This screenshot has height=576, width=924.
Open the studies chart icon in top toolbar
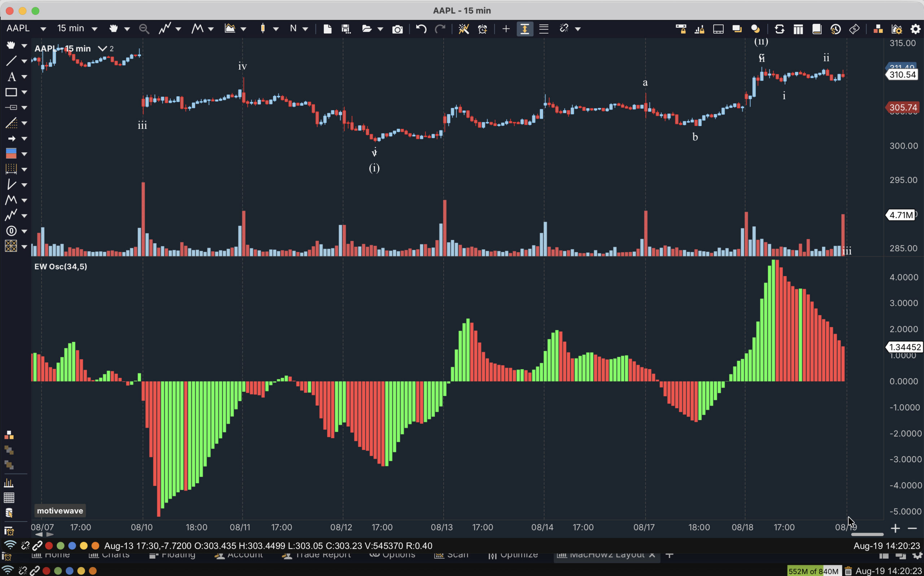point(230,29)
